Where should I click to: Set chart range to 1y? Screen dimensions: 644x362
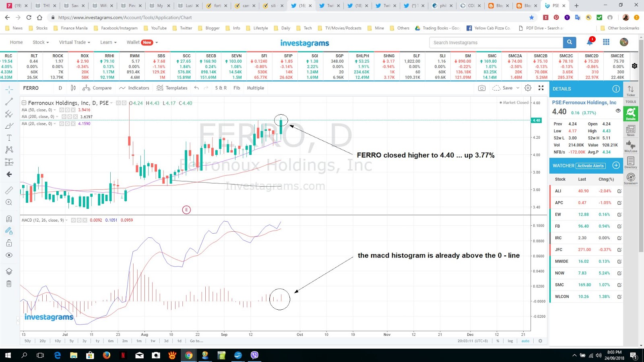tap(97, 341)
